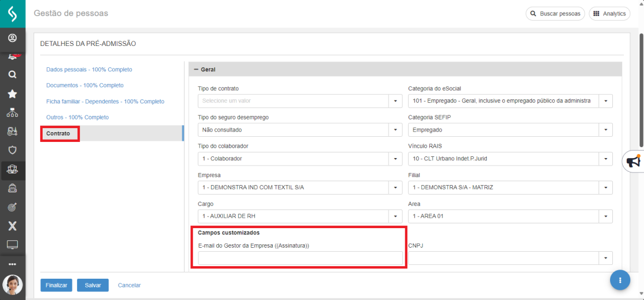Click the Cancelar link
Viewport: 644px width, 300px height.
[129, 285]
